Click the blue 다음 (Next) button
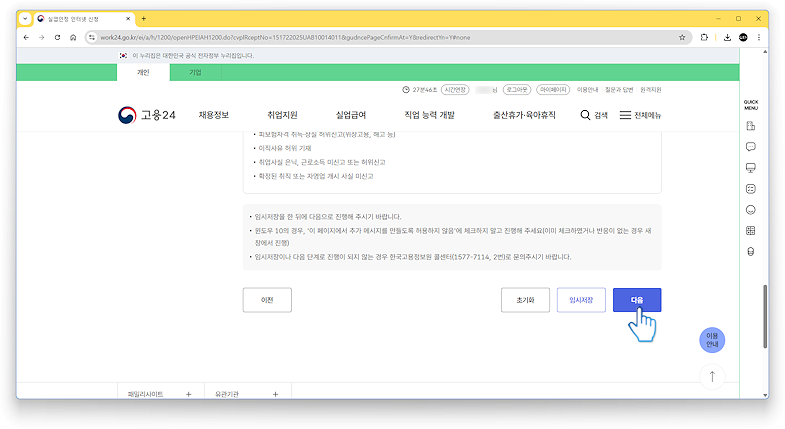The image size is (785, 429). (637, 300)
